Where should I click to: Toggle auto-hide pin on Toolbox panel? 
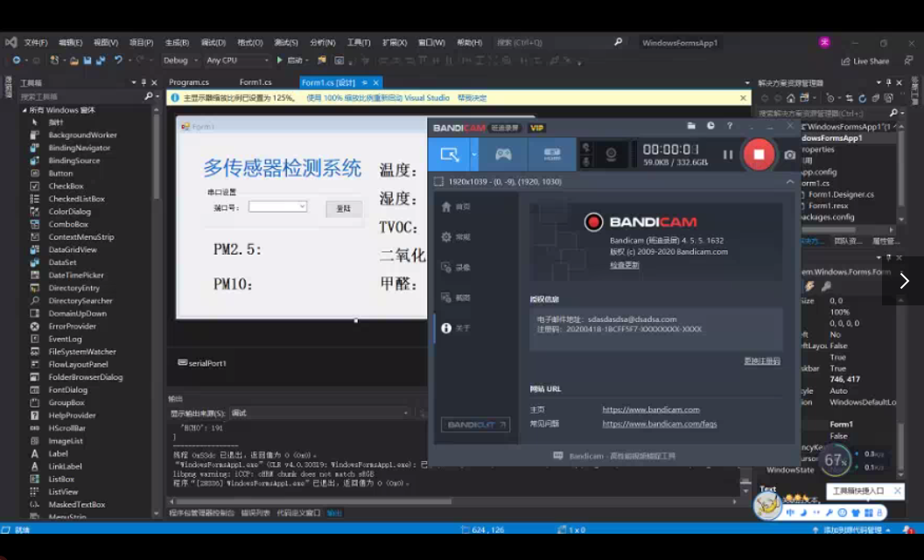point(143,82)
